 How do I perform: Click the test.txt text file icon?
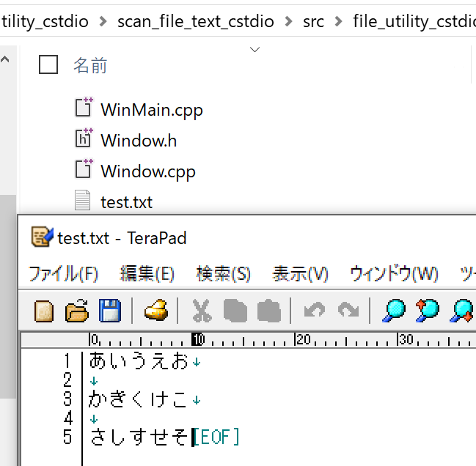83,200
